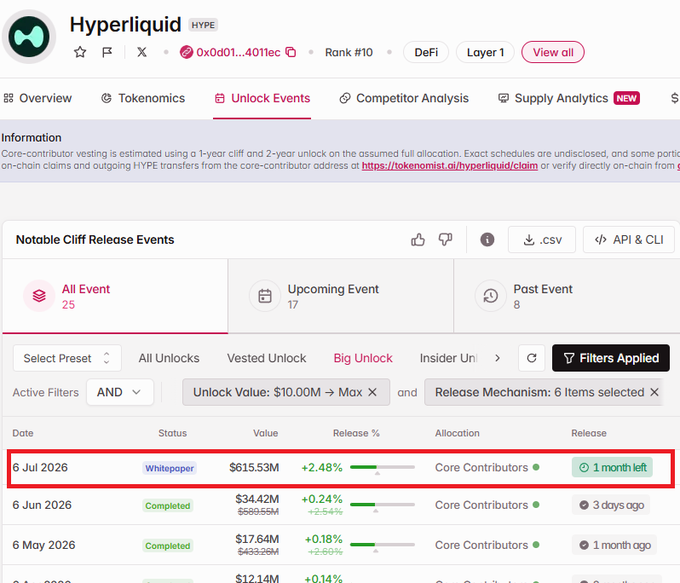
Task: Click the 3 days ago badge
Action: pos(611,505)
